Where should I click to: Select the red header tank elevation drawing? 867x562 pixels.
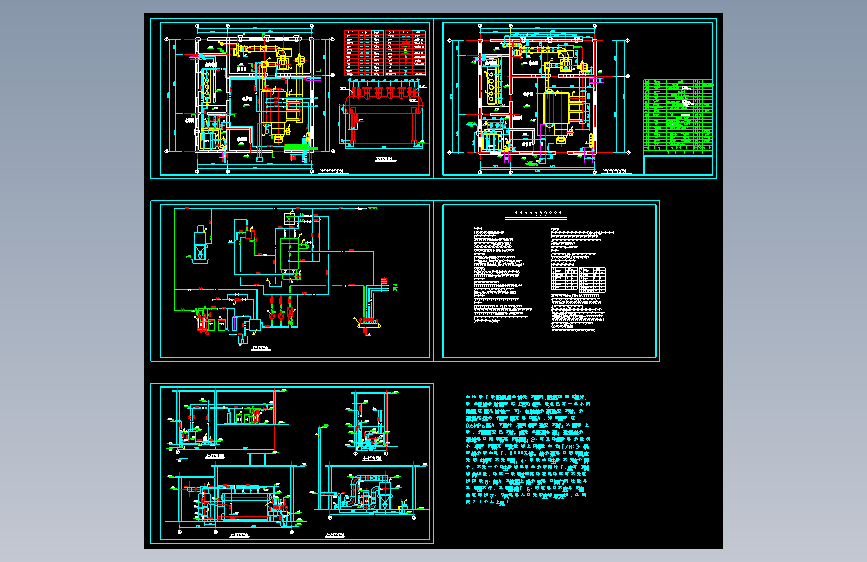click(383, 115)
